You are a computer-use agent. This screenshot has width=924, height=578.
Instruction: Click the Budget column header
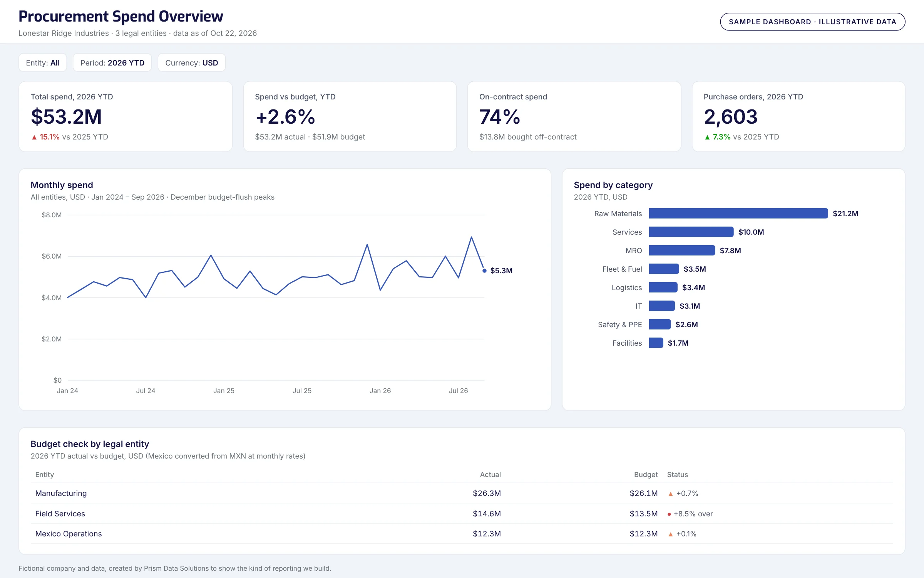coord(646,475)
